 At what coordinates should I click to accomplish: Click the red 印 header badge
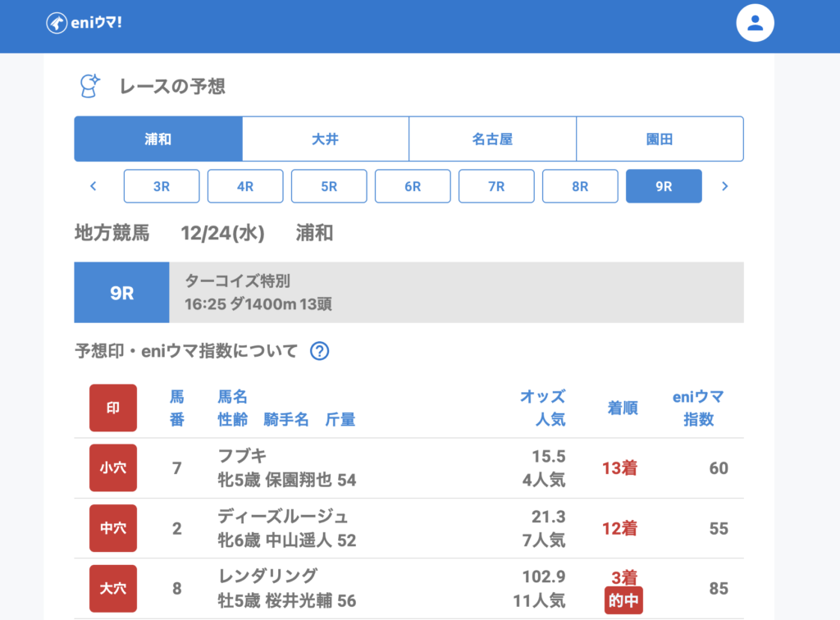tap(113, 408)
